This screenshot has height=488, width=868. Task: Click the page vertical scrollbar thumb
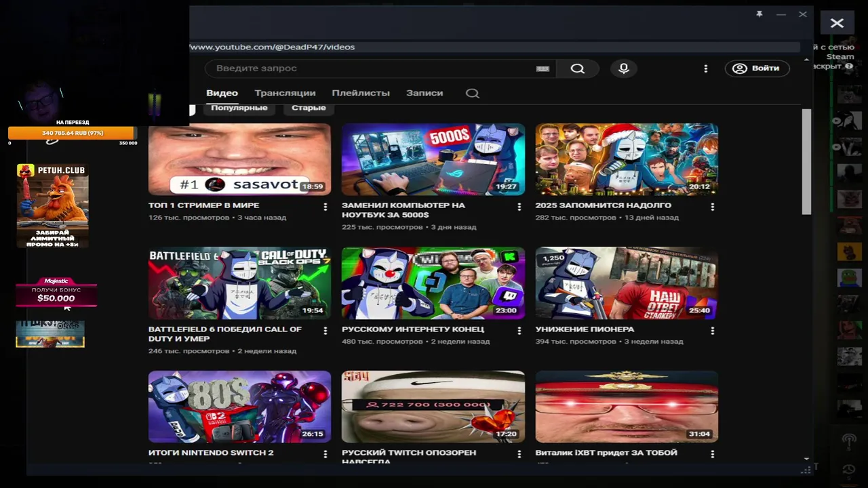pos(806,161)
